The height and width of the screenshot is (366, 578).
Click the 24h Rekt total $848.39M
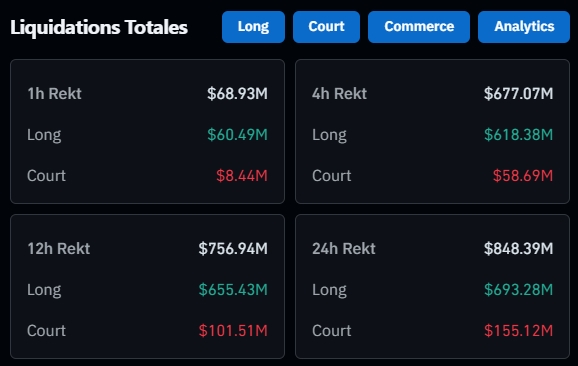click(518, 249)
